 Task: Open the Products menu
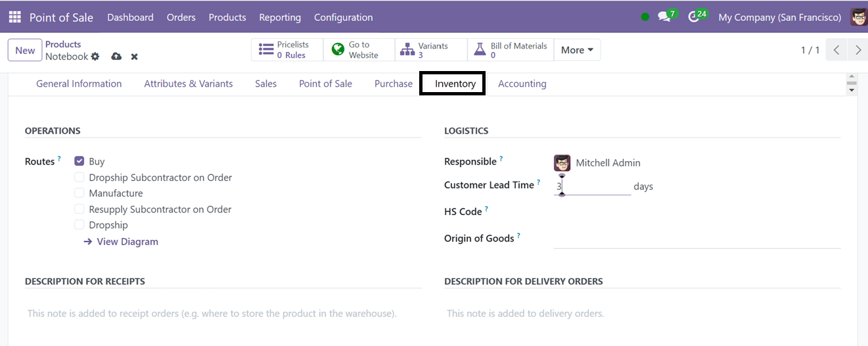click(227, 17)
